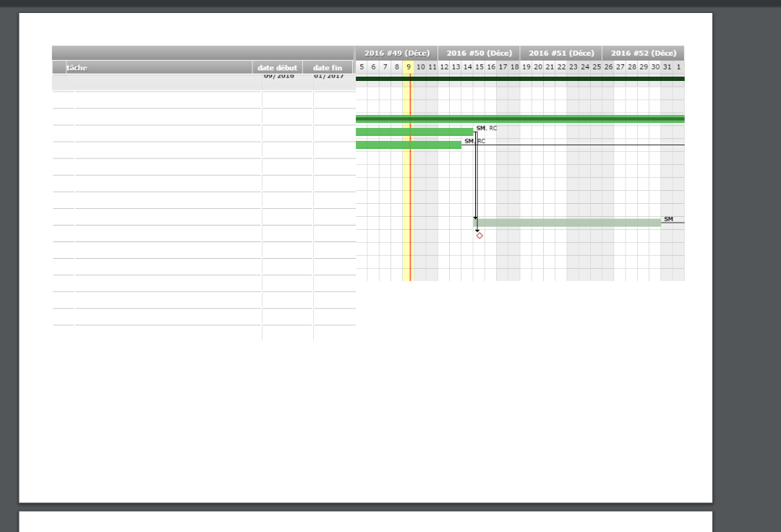This screenshot has height=532, width=781.
Task: Click day 25 in the timeline header
Action: coord(597,67)
